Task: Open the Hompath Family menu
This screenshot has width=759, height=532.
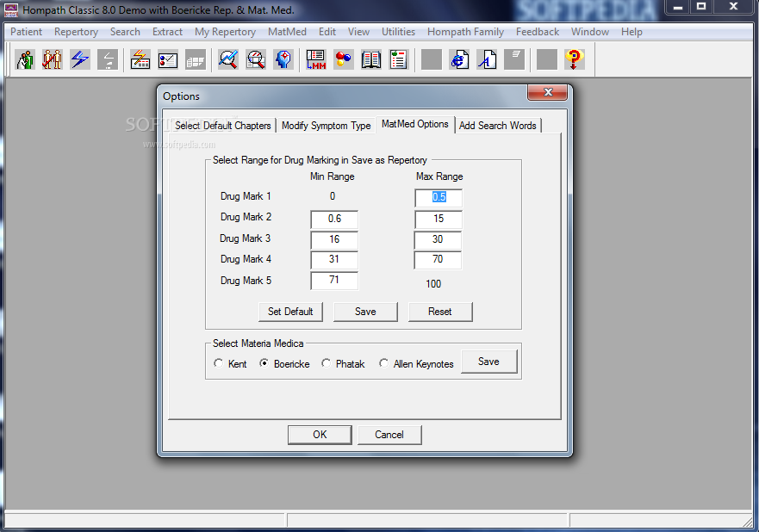Action: click(466, 32)
